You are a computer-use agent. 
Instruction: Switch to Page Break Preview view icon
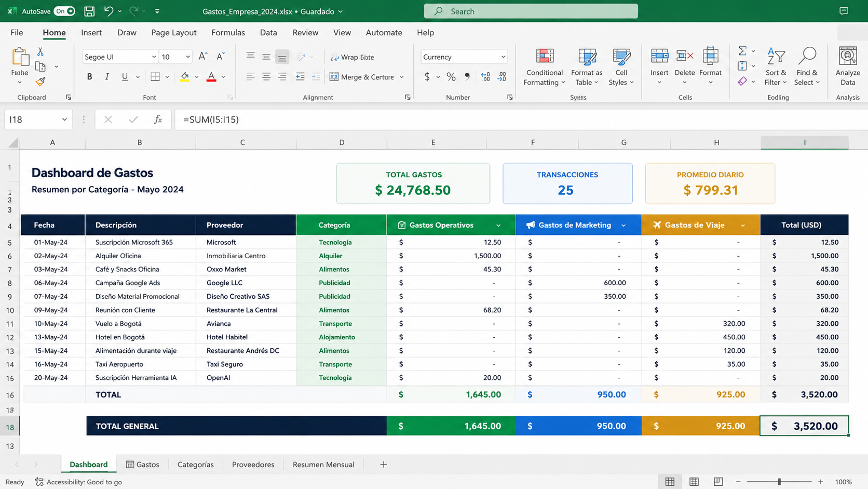[x=718, y=482]
